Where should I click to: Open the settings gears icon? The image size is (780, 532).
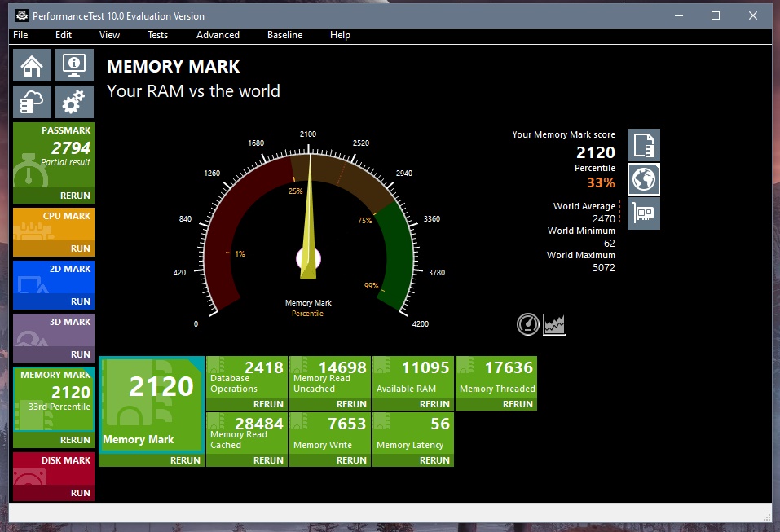tap(74, 102)
